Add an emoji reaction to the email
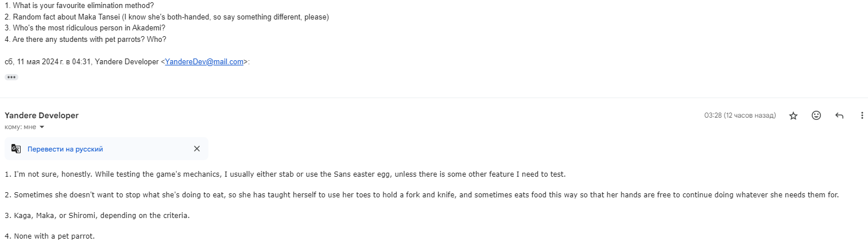 coord(816,115)
